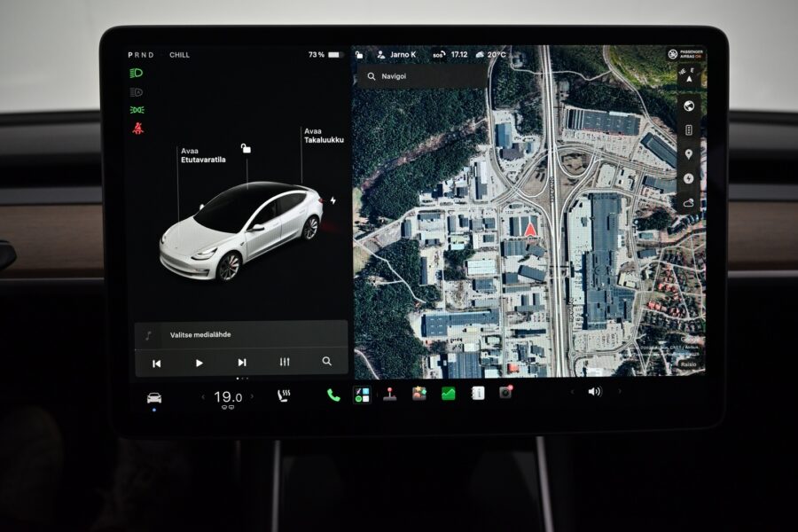Image resolution: width=798 pixels, height=532 pixels.
Task: Toggle map orientation compass button
Action: (x=689, y=76)
